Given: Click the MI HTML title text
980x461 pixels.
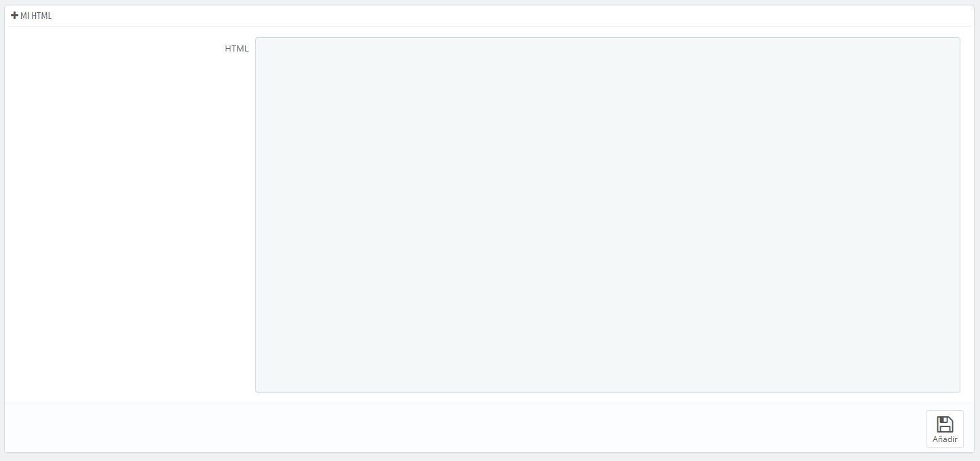Looking at the screenshot, I should (x=36, y=16).
